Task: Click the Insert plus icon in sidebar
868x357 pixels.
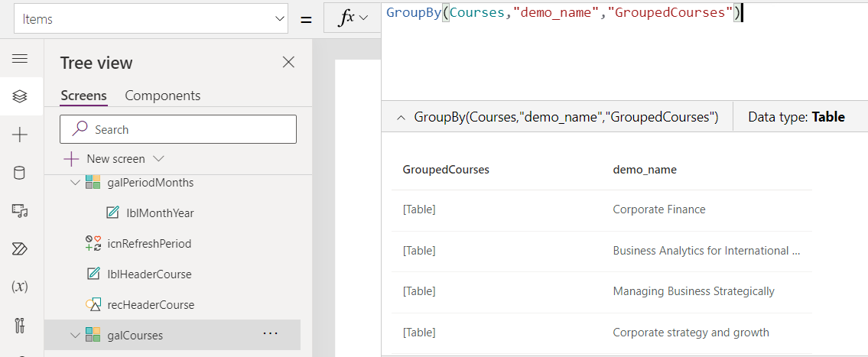Action: click(x=20, y=135)
